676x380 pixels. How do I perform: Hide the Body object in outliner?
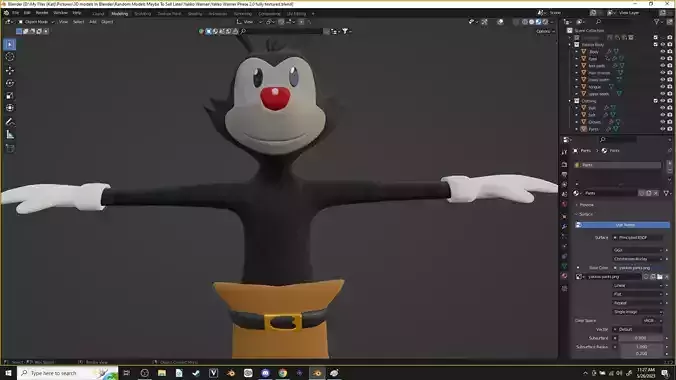point(663,52)
